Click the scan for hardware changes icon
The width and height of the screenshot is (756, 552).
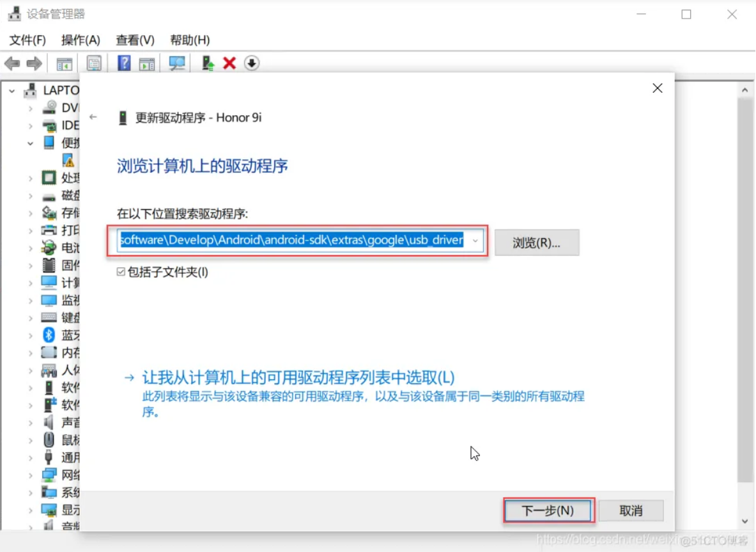[177, 63]
